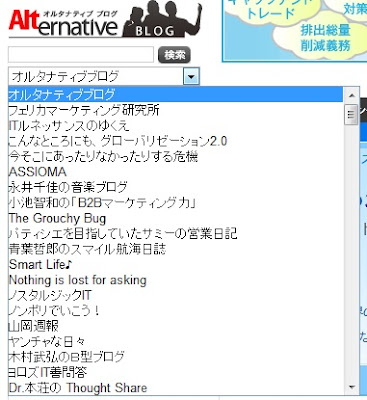The image size is (367, 400).
Task: Select 青葉哲郎のスマイル航海日誌 option
Action: tap(177, 249)
